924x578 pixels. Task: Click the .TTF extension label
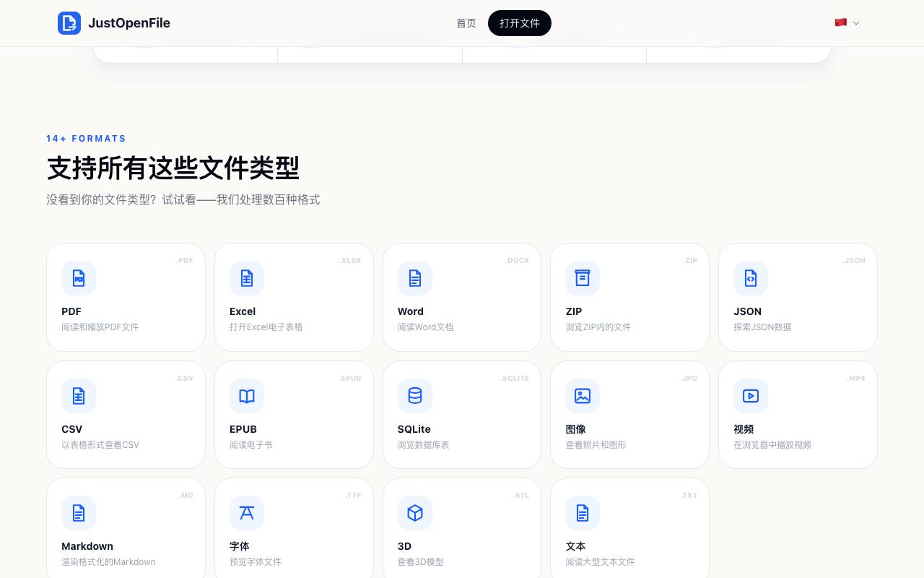coord(353,496)
